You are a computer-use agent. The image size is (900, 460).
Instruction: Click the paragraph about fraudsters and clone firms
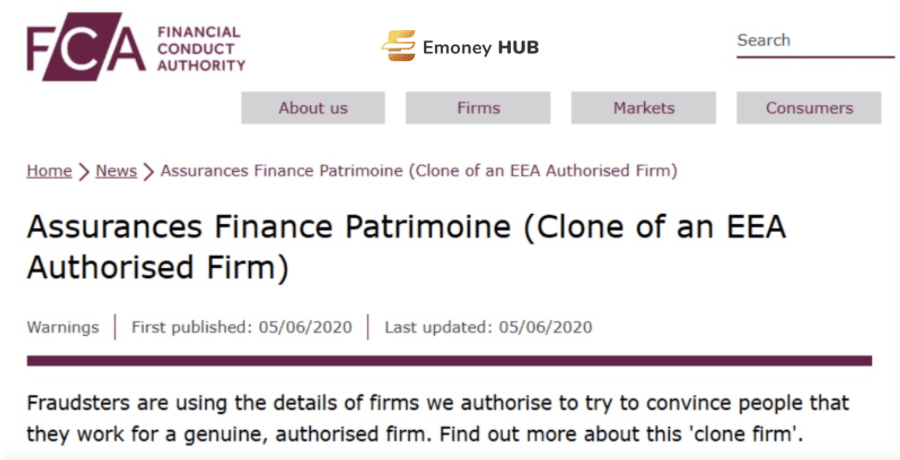click(438, 417)
